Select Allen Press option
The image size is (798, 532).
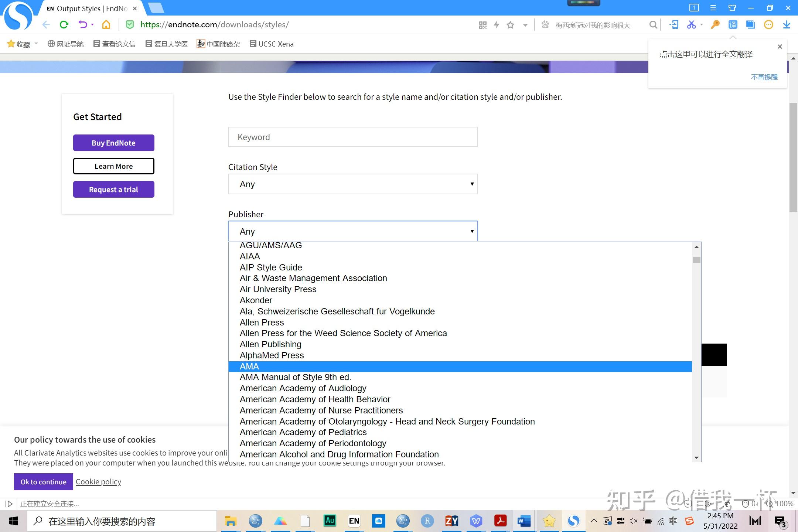460,323
